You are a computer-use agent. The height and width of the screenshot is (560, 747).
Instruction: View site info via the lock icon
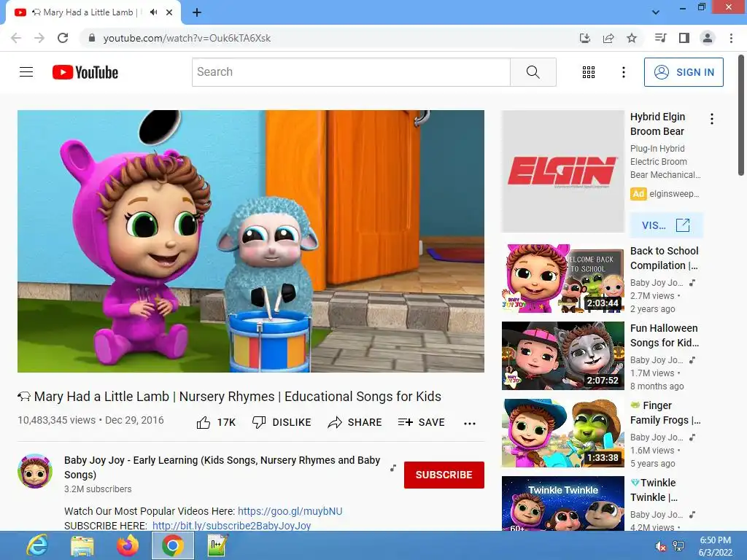[x=92, y=38]
